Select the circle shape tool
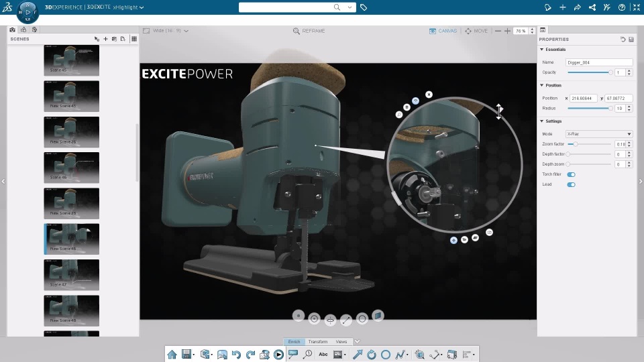 [x=386, y=355]
